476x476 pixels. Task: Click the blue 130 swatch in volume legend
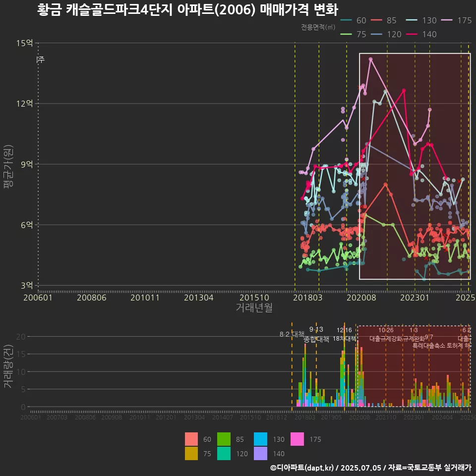260,439
